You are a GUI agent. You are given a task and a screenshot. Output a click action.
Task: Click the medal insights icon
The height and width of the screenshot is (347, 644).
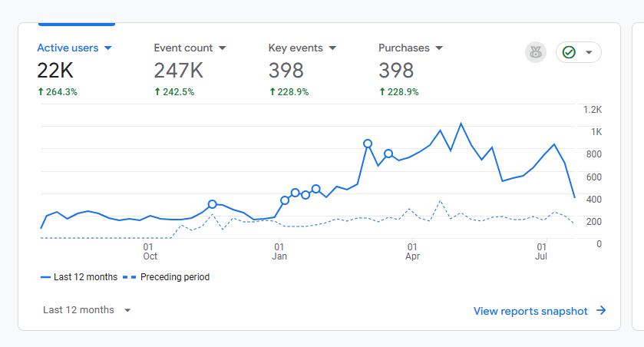tap(535, 52)
